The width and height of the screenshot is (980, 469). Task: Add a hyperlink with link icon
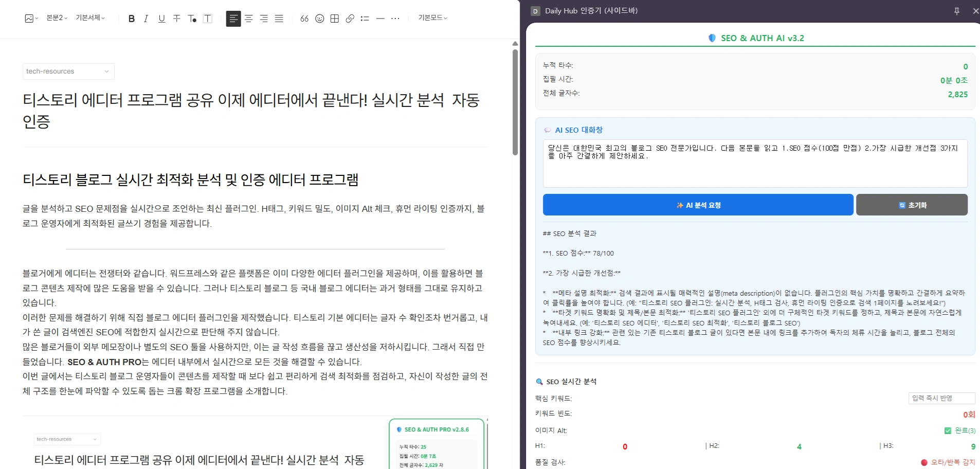pyautogui.click(x=350, y=19)
